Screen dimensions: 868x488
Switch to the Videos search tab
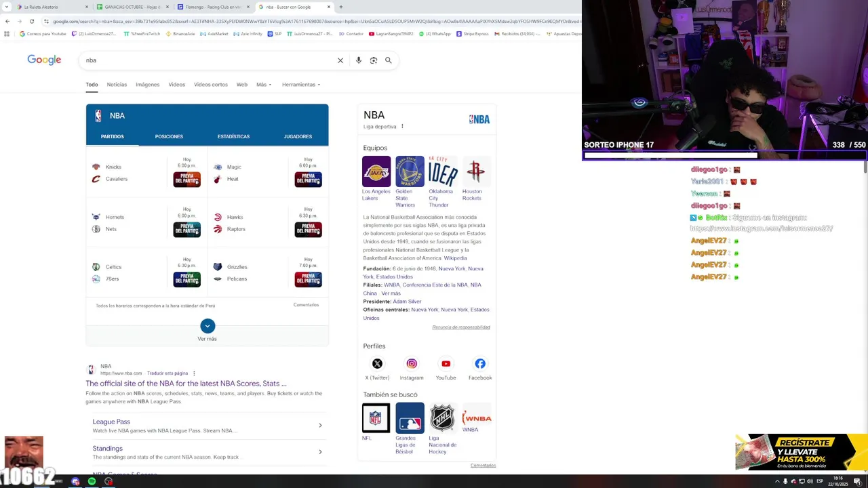pyautogui.click(x=177, y=85)
